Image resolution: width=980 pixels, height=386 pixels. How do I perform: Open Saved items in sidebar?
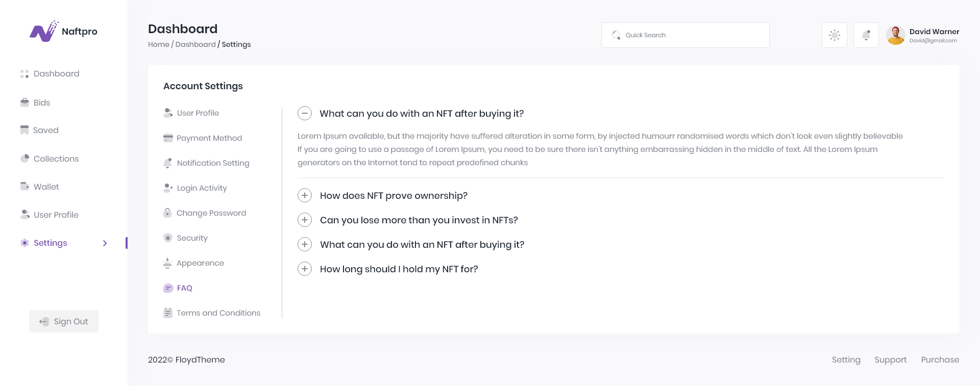coord(45,130)
